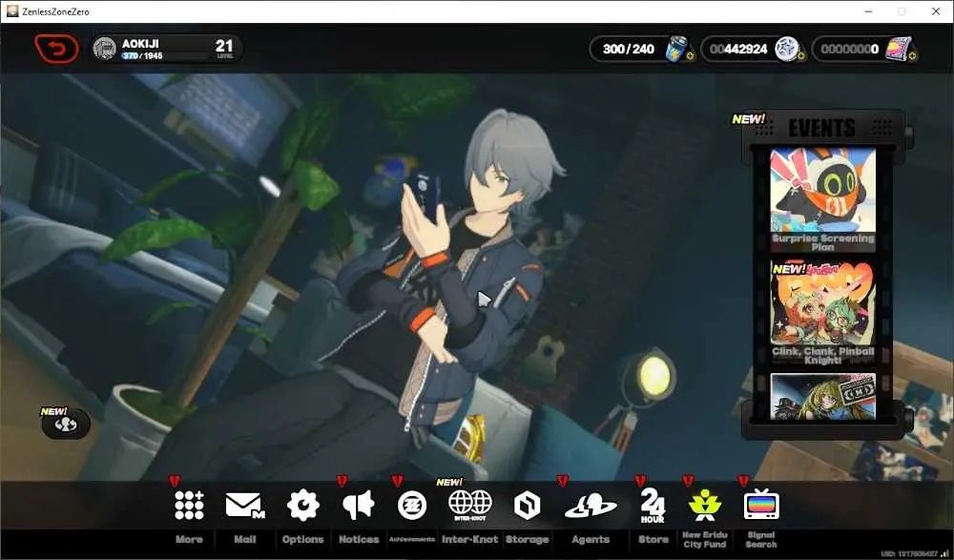Click the EVENTS panel header
Viewport: 954px width, 560px height.
point(822,128)
